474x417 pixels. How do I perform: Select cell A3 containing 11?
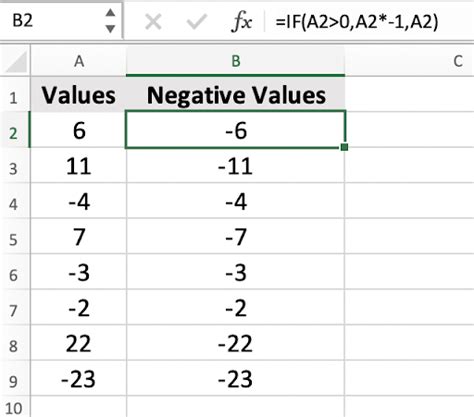79,165
